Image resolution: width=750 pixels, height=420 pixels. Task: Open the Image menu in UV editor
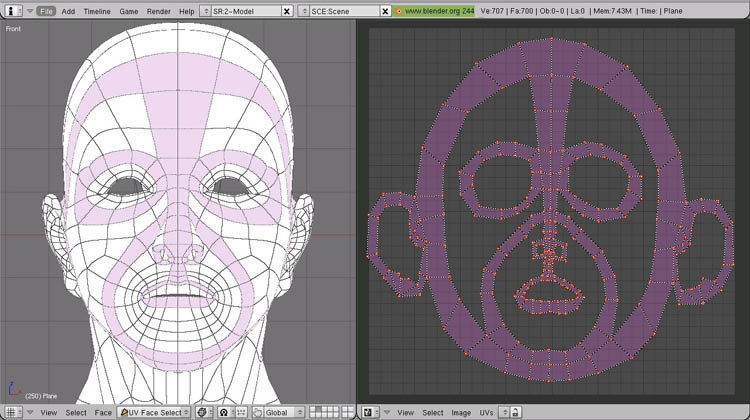[x=460, y=412]
